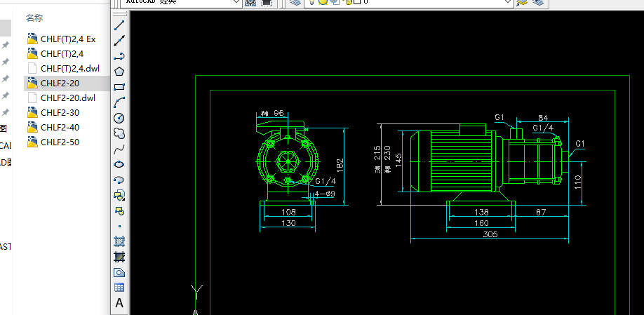This screenshot has width=644, height=315.
Task: Open Layer Properties Manager icon
Action: point(296,2)
